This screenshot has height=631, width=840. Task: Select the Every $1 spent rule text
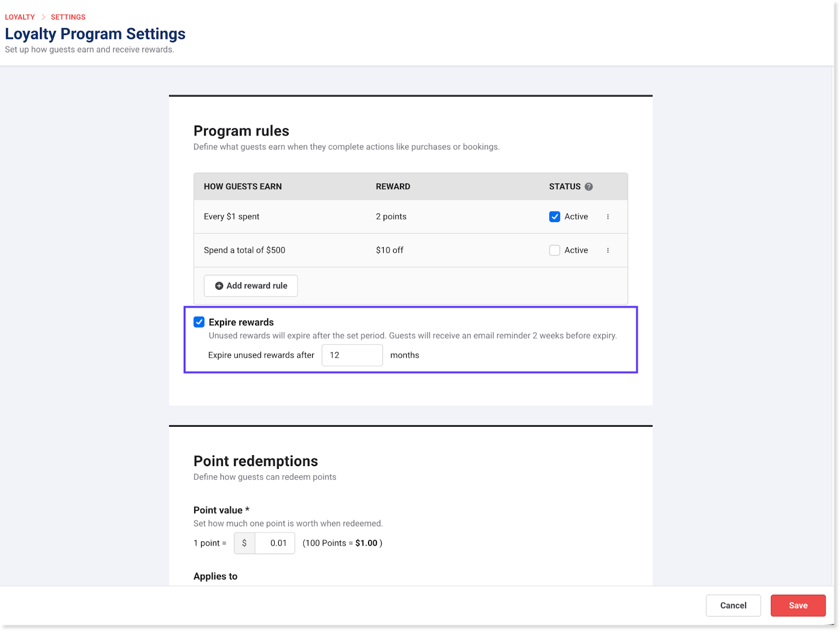pos(232,217)
